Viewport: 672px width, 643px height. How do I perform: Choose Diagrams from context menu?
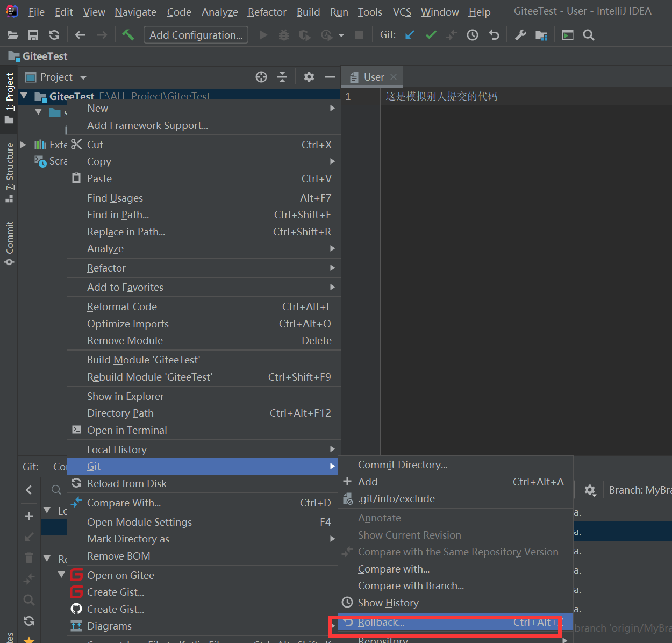(x=204, y=626)
